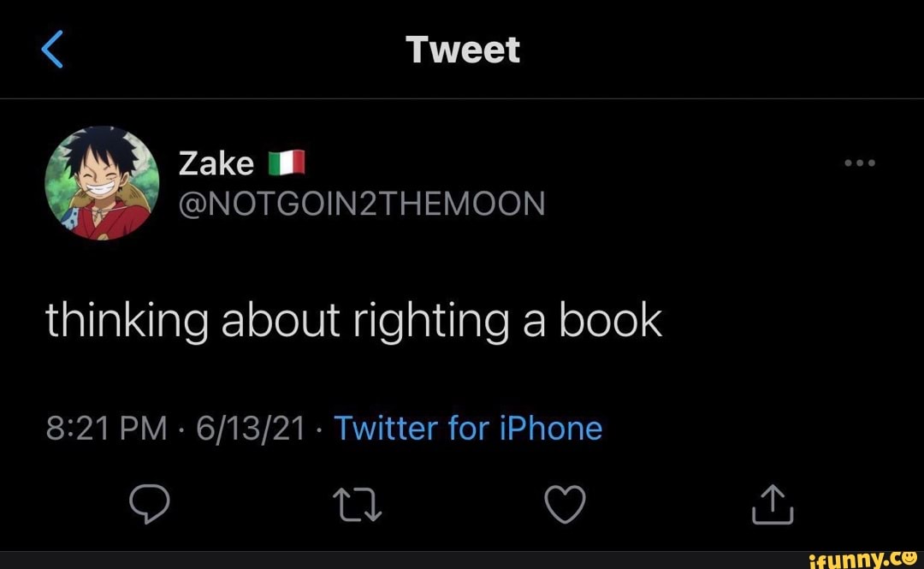The image size is (924, 569).
Task: Expand tweet options with the ellipsis
Action: 859,163
